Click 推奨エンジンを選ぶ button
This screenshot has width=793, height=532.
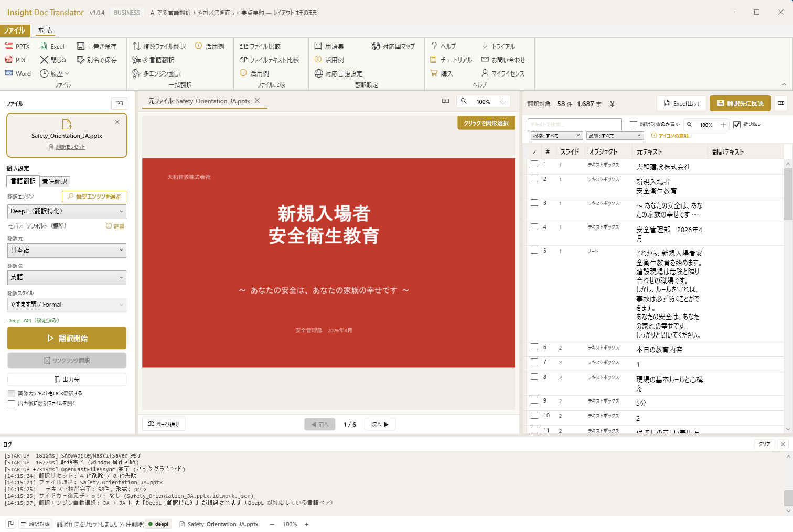(x=94, y=197)
